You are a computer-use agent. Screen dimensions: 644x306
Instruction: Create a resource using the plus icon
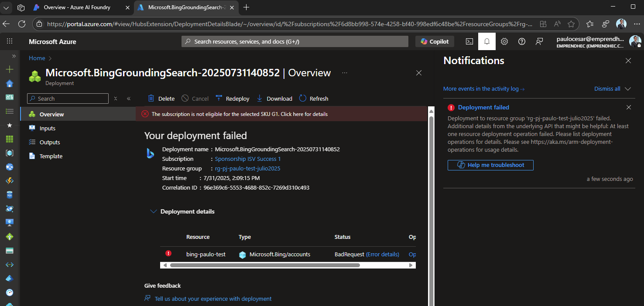pos(10,69)
